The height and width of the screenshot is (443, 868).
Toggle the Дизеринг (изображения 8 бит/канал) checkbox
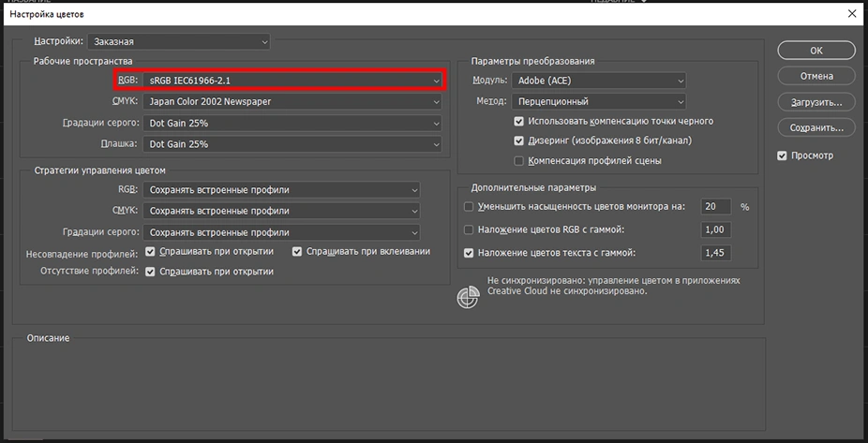click(519, 140)
